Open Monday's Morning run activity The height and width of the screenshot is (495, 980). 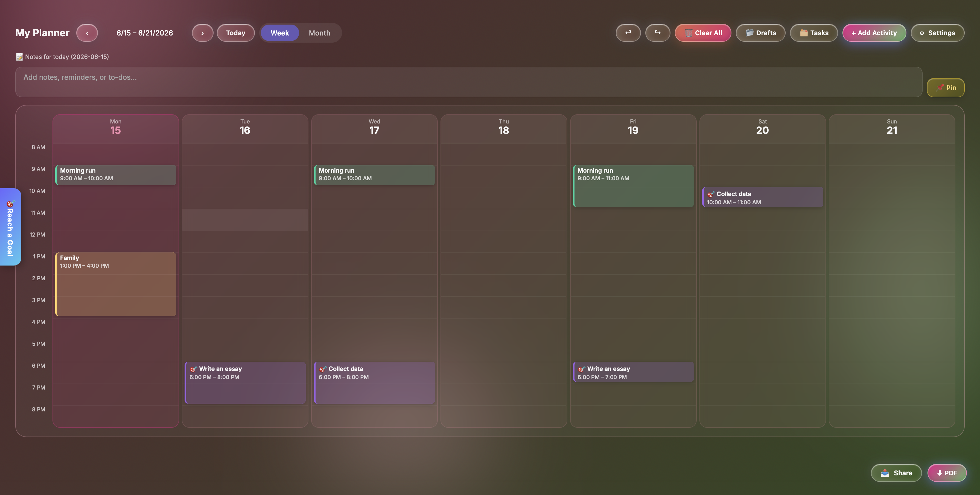click(x=116, y=175)
